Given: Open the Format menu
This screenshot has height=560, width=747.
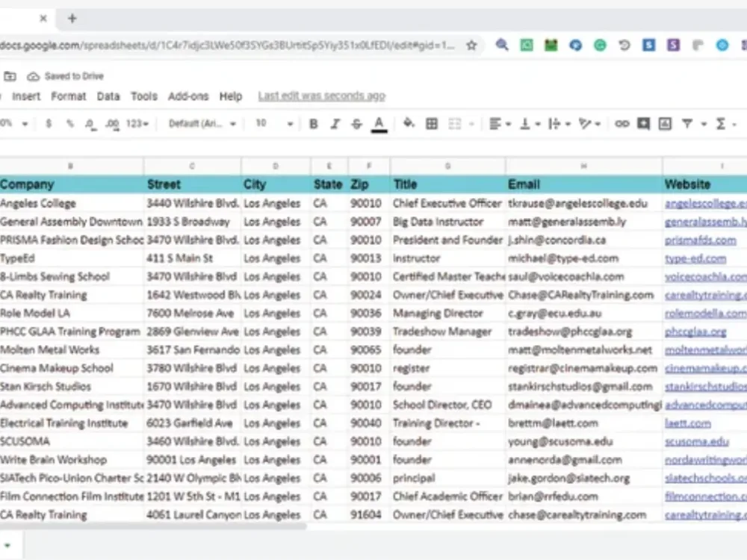Looking at the screenshot, I should pyautogui.click(x=69, y=96).
